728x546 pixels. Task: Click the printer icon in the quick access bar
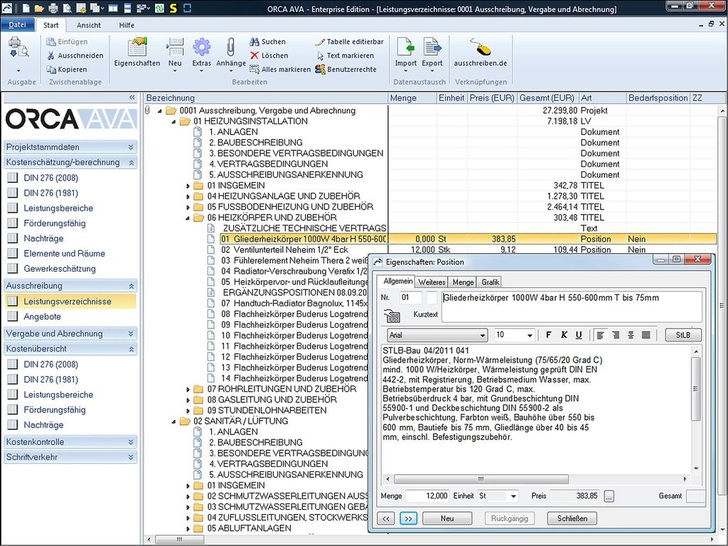(x=53, y=8)
